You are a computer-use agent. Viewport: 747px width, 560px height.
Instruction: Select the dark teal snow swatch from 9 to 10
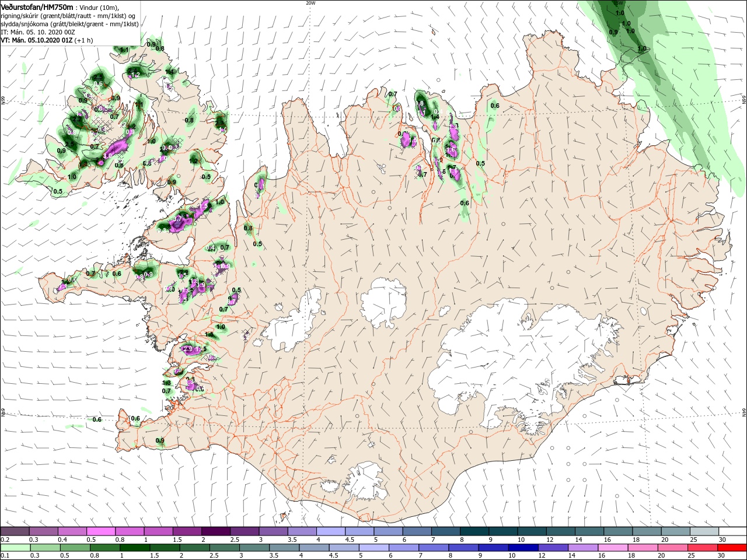[x=502, y=531]
